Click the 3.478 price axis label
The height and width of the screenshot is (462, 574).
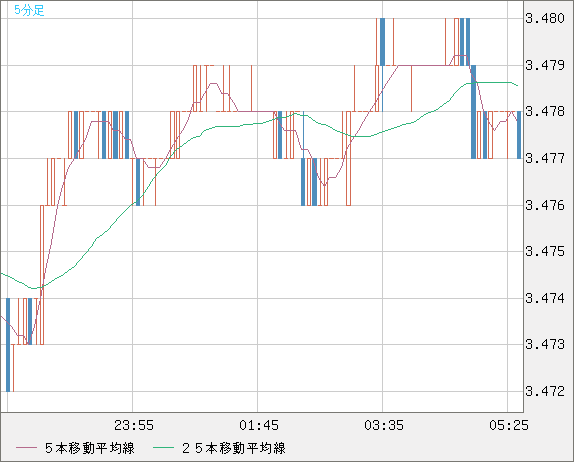545,111
